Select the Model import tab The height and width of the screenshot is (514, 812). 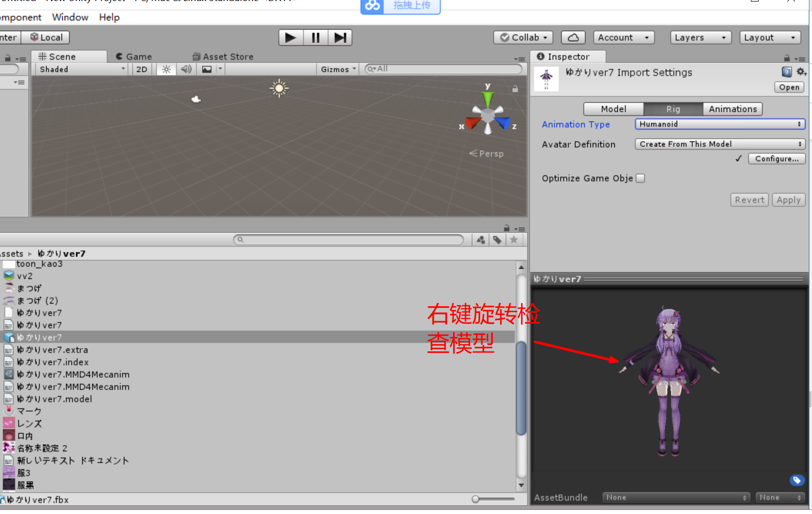[613, 109]
